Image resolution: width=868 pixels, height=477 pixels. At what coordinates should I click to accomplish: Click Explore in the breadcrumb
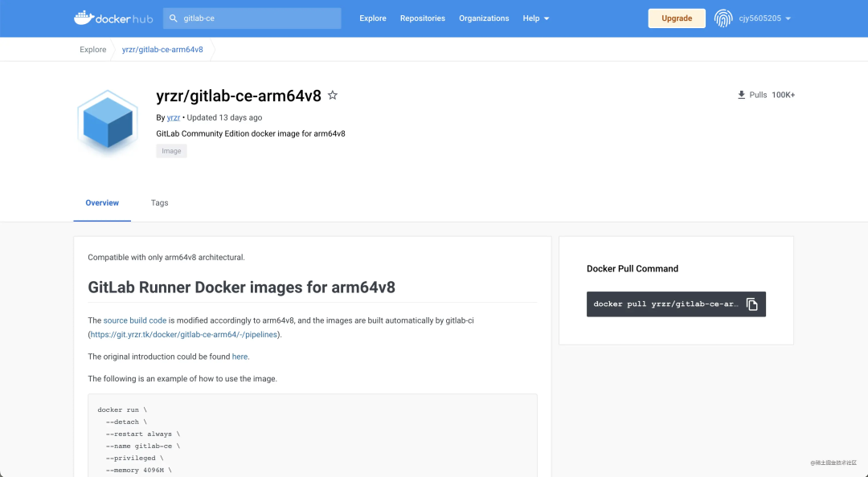pos(93,49)
